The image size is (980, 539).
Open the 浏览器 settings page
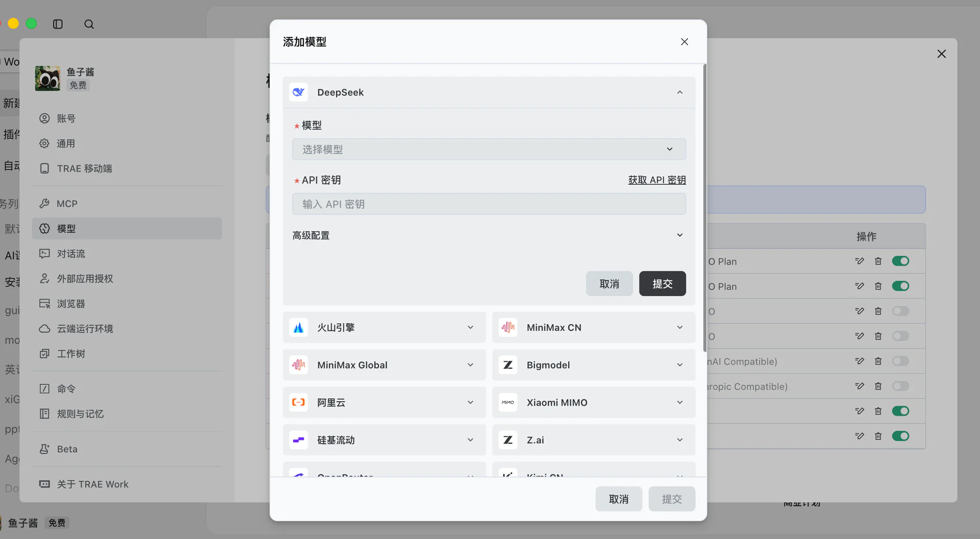pos(127,304)
